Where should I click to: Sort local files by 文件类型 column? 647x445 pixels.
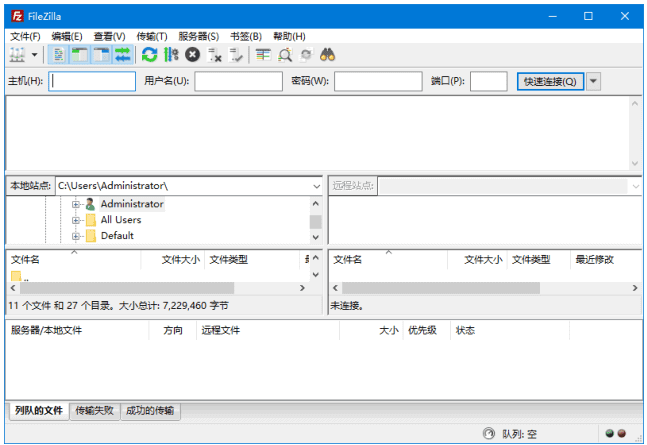(253, 260)
